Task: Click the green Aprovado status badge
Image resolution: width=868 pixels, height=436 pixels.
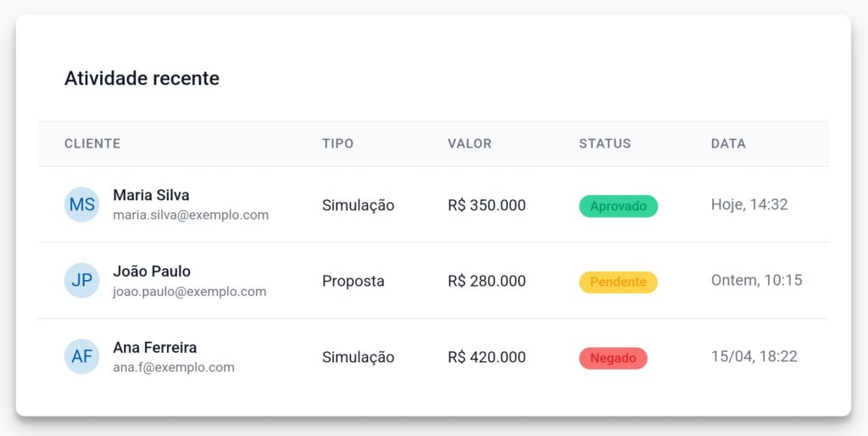Action: coord(618,206)
